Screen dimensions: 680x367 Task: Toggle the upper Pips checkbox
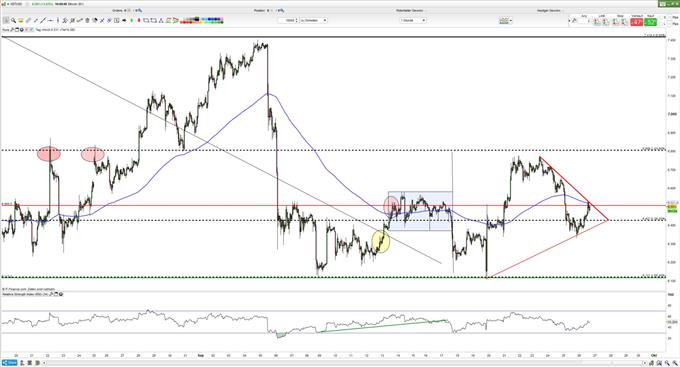tap(670, 17)
